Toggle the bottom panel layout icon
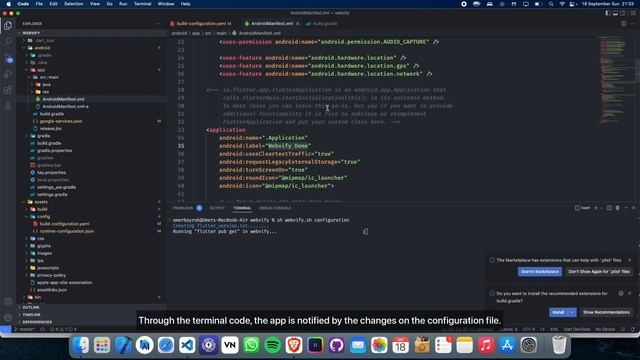 [x=616, y=13]
